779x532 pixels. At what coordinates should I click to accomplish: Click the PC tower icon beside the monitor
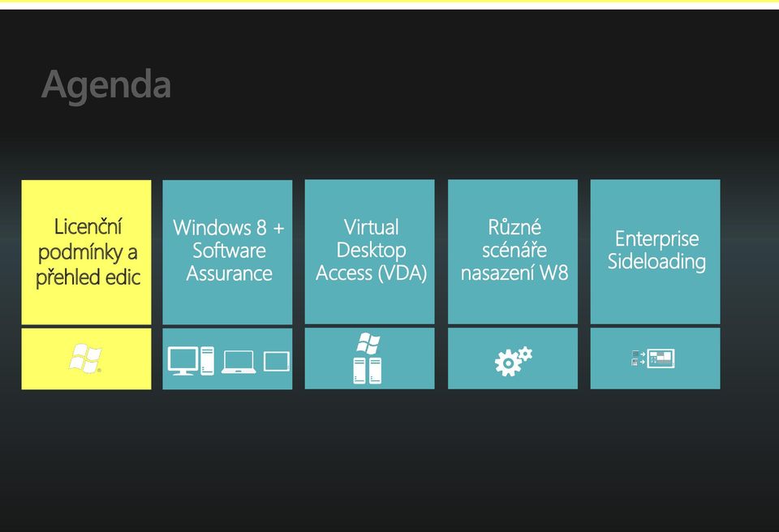tap(207, 361)
